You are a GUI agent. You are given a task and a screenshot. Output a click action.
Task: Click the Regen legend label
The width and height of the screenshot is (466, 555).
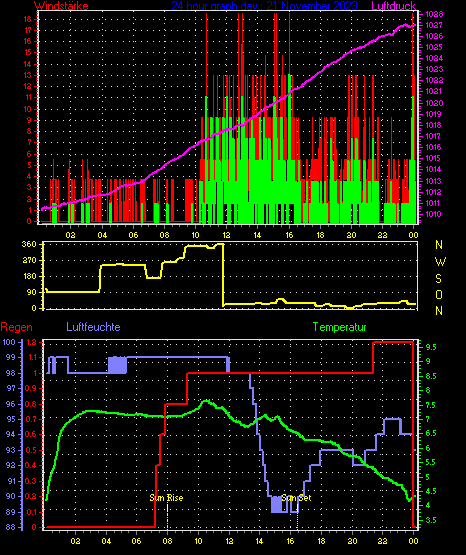[17, 327]
